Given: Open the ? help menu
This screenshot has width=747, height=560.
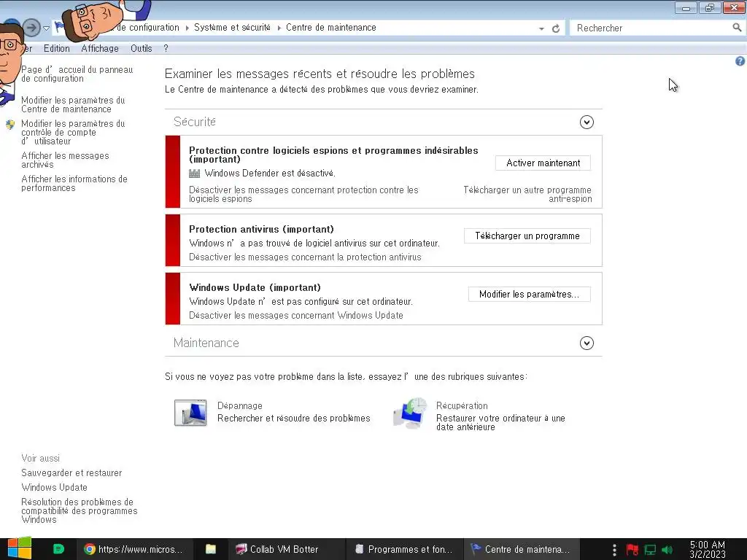Looking at the screenshot, I should coord(166,49).
